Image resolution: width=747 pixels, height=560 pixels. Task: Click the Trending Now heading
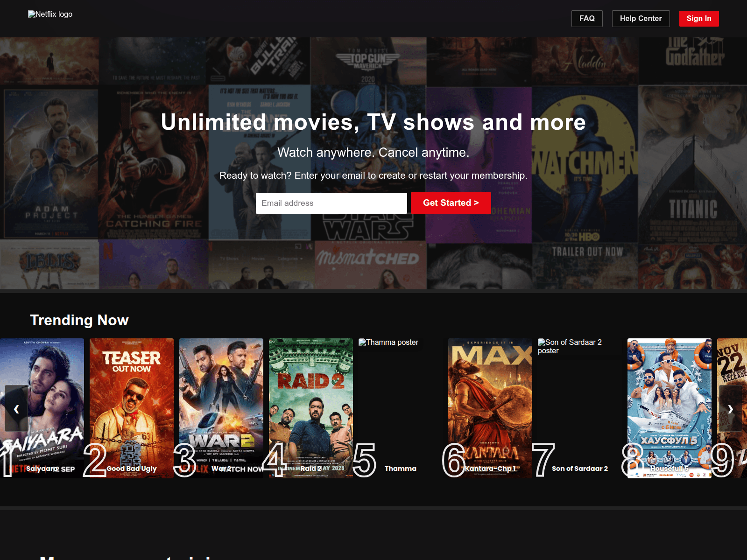[x=79, y=320]
